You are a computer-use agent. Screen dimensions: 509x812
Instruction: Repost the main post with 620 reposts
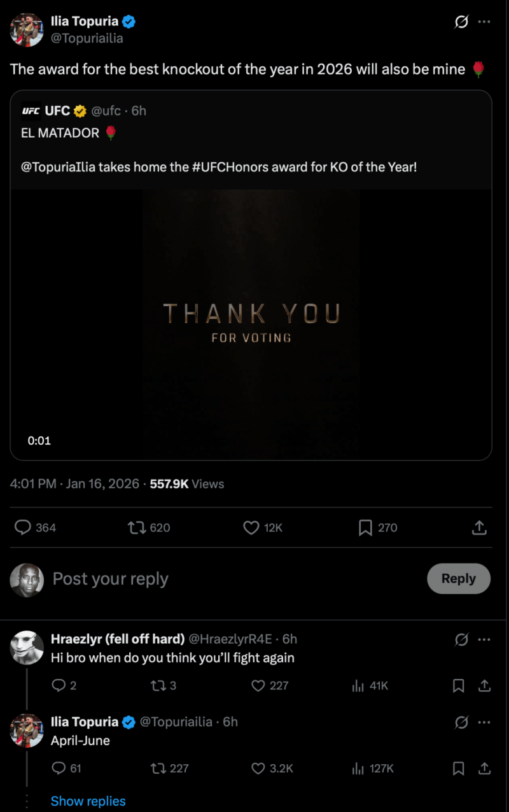[136, 527]
